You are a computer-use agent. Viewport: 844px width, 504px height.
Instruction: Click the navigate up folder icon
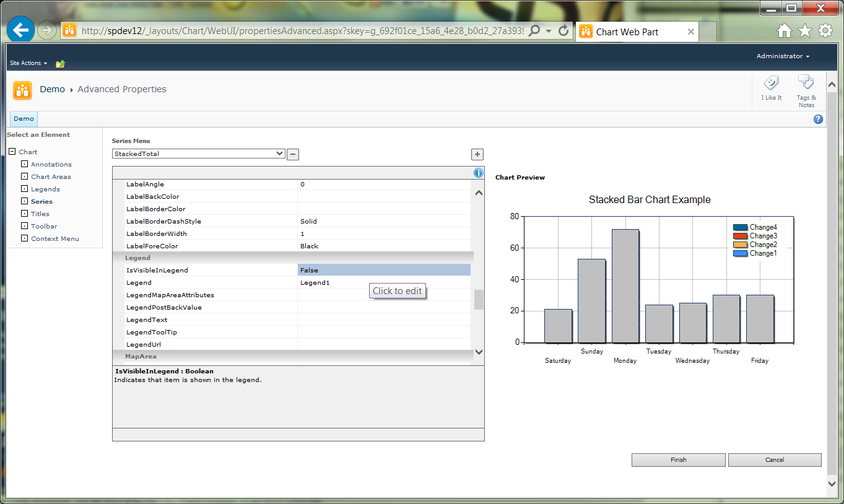point(60,63)
